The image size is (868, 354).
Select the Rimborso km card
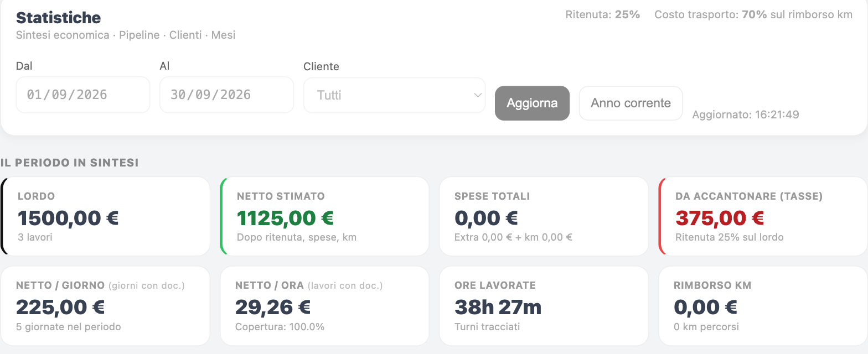click(763, 306)
